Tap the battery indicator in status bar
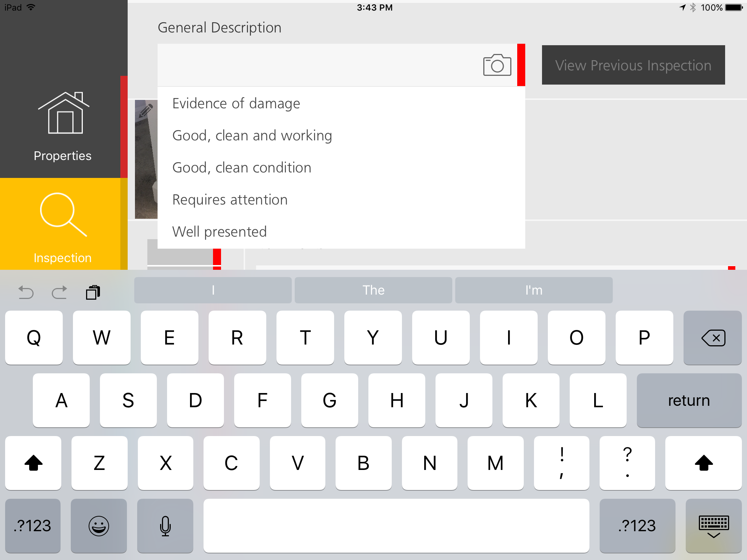Viewport: 747px width, 560px height. click(734, 7)
